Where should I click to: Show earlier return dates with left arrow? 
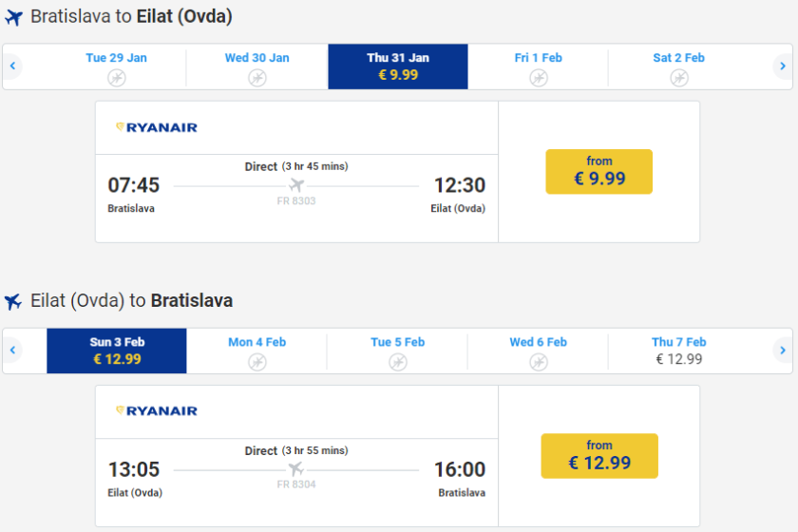pos(13,351)
